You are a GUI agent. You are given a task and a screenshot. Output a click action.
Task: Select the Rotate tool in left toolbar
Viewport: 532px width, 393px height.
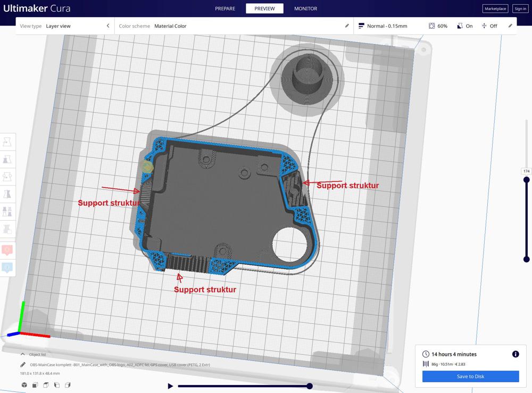(7, 177)
